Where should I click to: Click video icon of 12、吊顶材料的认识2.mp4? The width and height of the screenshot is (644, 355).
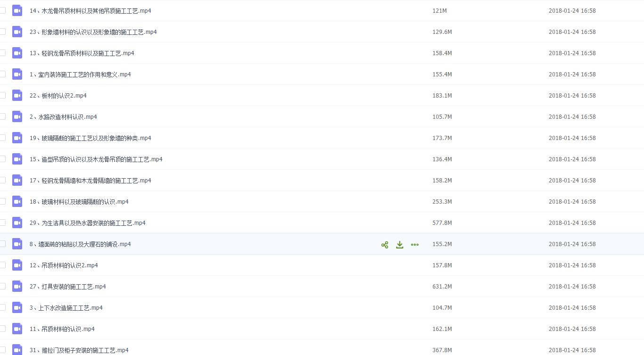pyautogui.click(x=17, y=265)
